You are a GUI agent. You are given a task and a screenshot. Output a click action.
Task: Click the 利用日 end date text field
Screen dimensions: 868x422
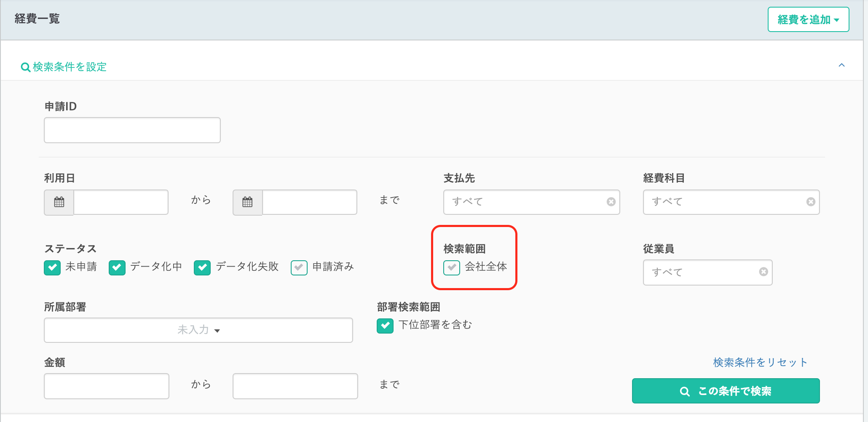tap(310, 202)
